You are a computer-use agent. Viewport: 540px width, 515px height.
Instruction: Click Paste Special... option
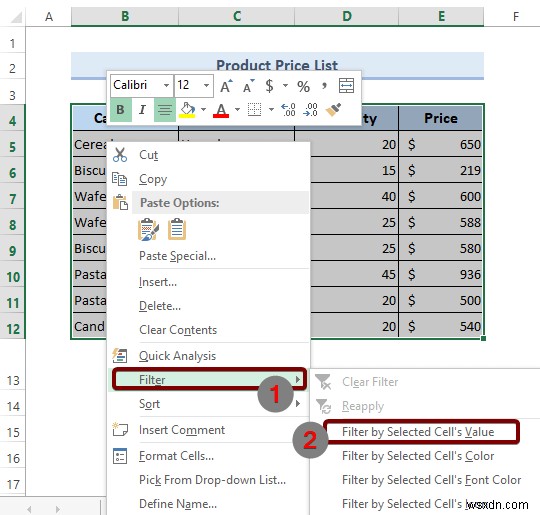178,256
